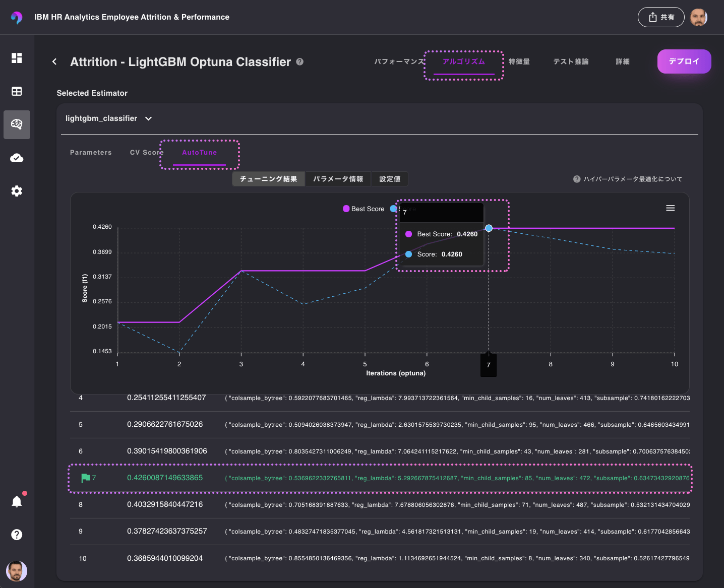Open the dashboard icon in sidebar

pyautogui.click(x=17, y=58)
